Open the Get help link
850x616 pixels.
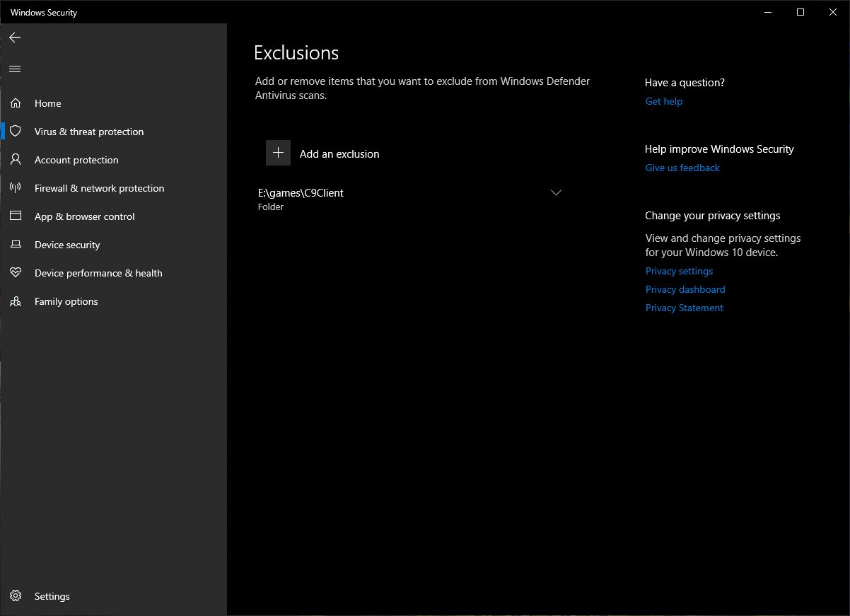tap(663, 101)
